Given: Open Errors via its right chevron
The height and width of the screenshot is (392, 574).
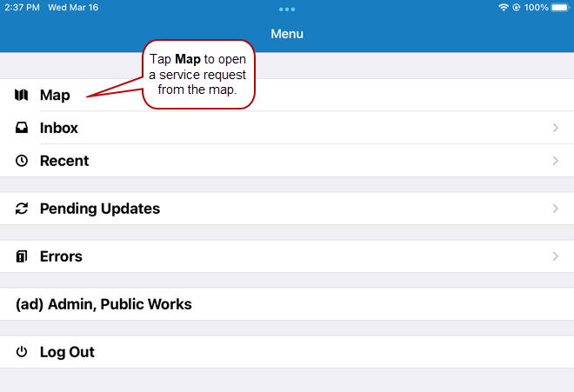Looking at the screenshot, I should tap(555, 256).
